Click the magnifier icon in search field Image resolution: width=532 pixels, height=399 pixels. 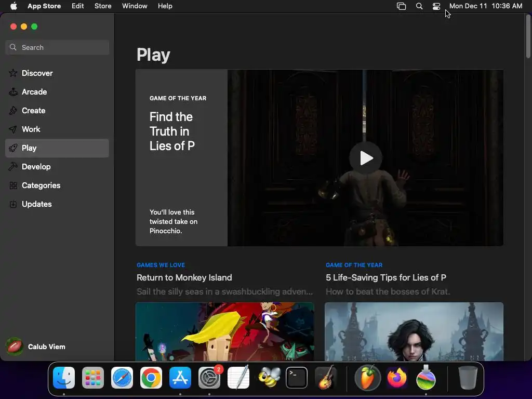[x=13, y=47]
